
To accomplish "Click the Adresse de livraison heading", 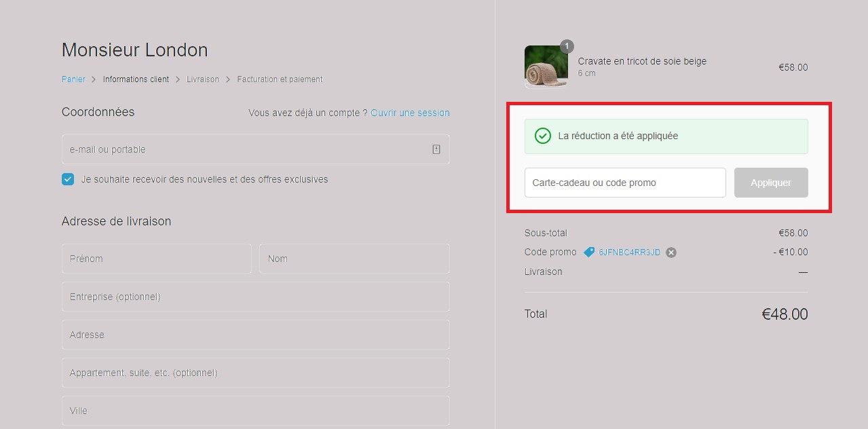I will click(x=116, y=221).
